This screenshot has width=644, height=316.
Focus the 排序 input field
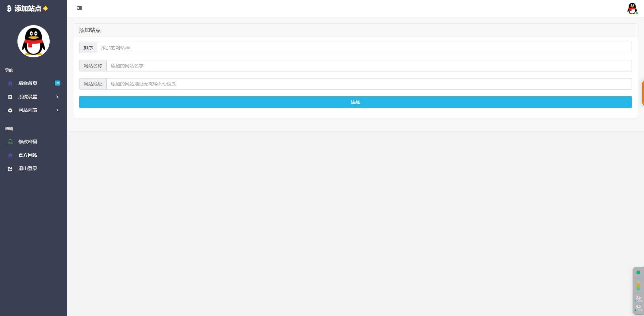pos(364,48)
